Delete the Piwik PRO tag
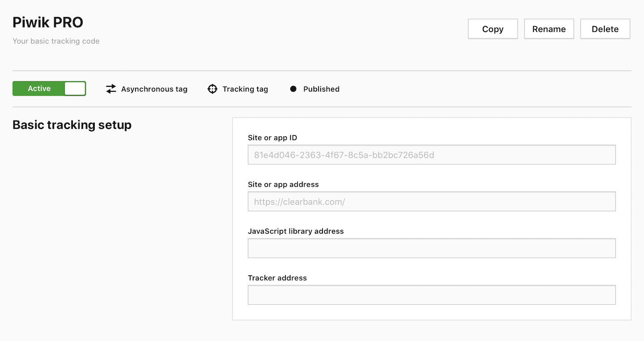Screen dimensions: 644x341 [x=605, y=29]
